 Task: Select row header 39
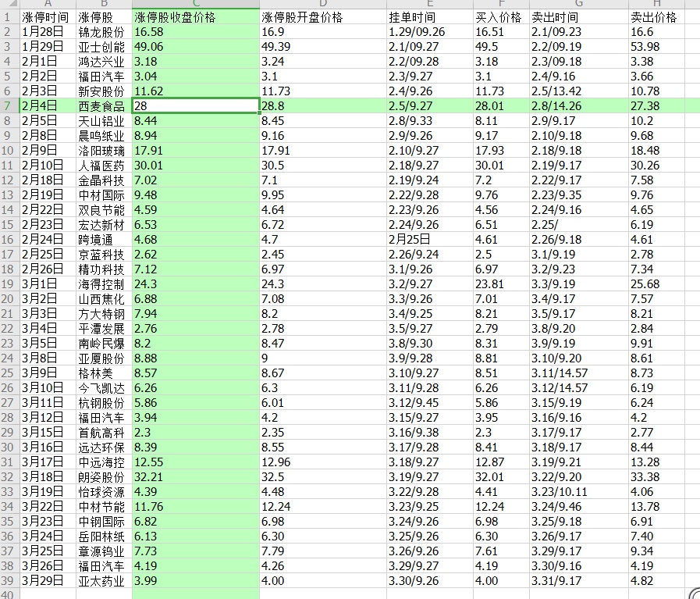click(9, 580)
